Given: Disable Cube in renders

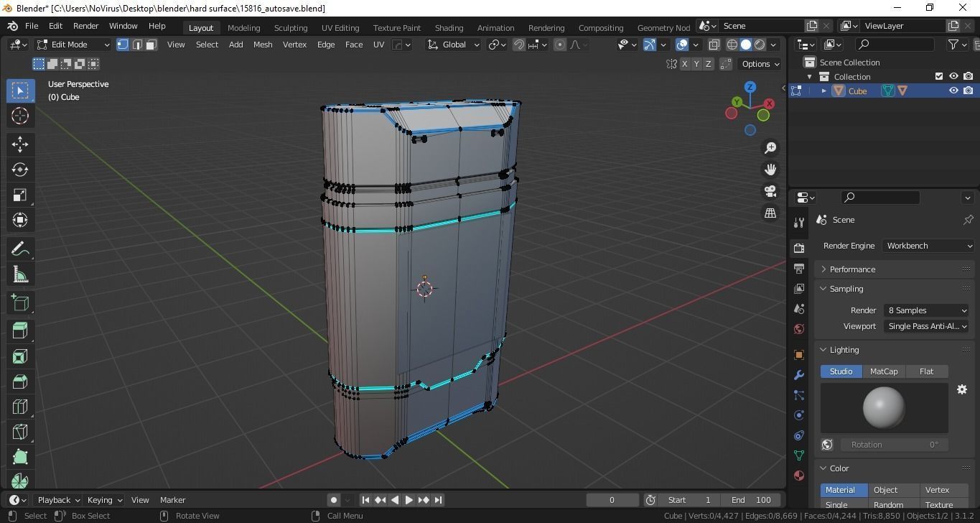Looking at the screenshot, I should tap(968, 91).
